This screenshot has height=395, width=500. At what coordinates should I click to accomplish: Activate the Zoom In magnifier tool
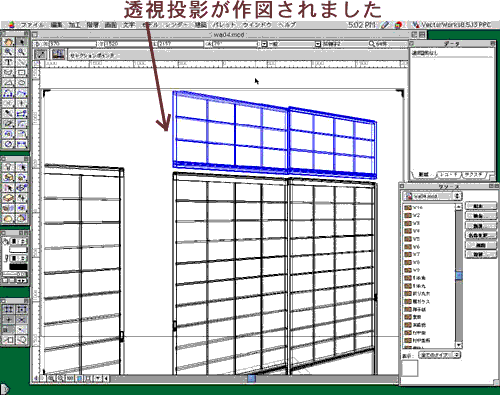[8, 52]
